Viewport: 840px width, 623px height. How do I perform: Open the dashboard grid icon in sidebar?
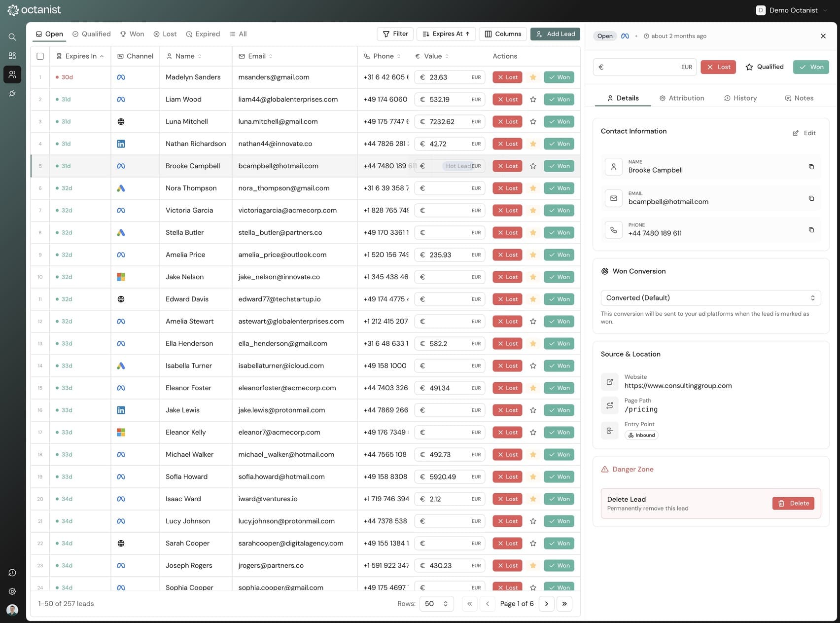click(12, 56)
